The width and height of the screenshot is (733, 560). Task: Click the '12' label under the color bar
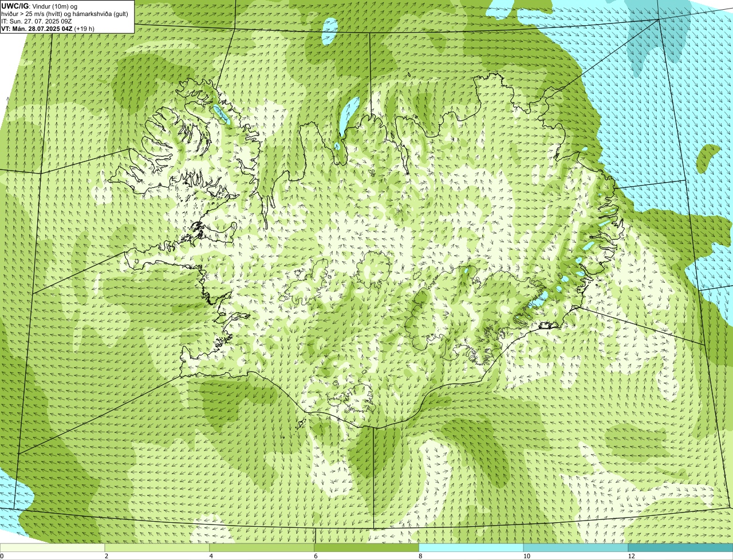point(631,556)
